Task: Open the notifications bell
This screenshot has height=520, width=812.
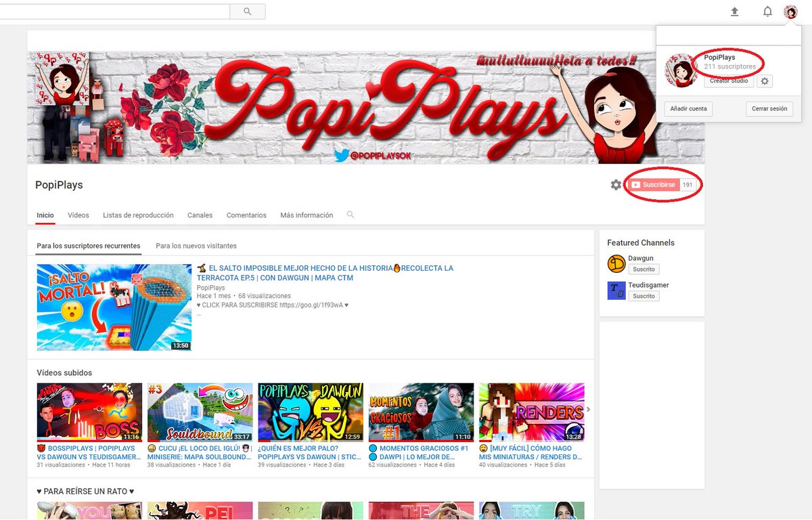Action: (x=767, y=12)
